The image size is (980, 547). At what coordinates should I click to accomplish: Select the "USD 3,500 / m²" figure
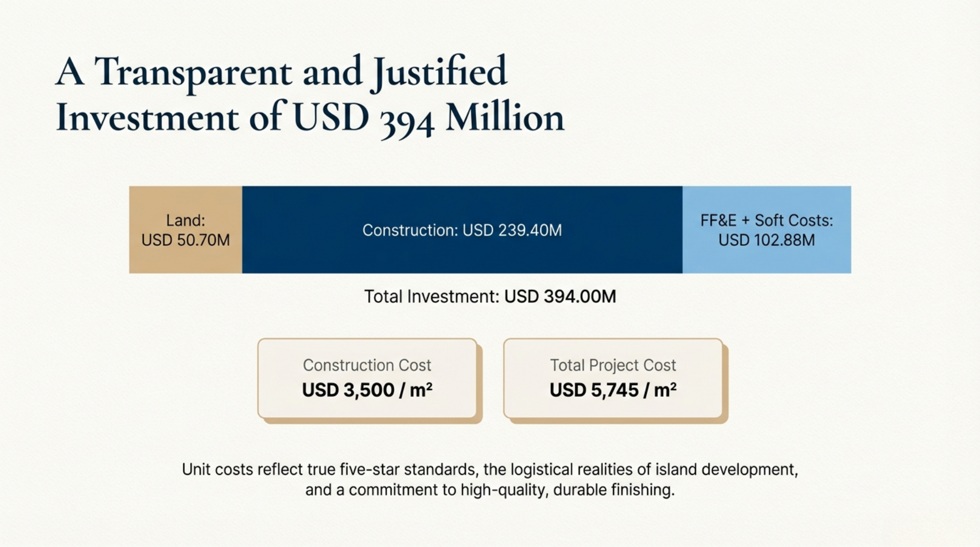(x=367, y=390)
